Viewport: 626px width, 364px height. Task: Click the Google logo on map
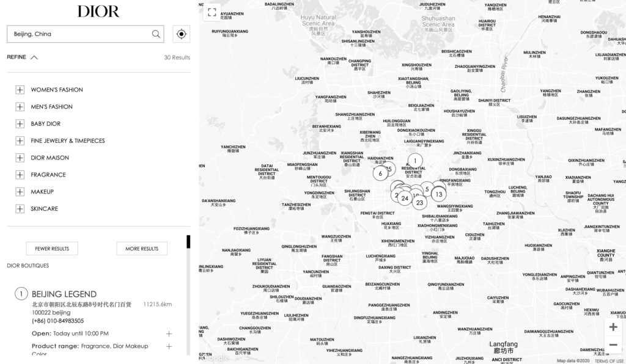pyautogui.click(x=215, y=358)
